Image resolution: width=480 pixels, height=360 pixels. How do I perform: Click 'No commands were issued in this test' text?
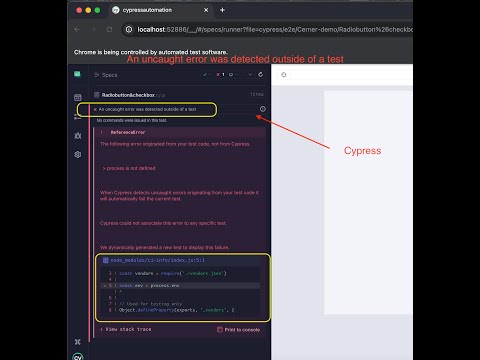[x=132, y=120]
